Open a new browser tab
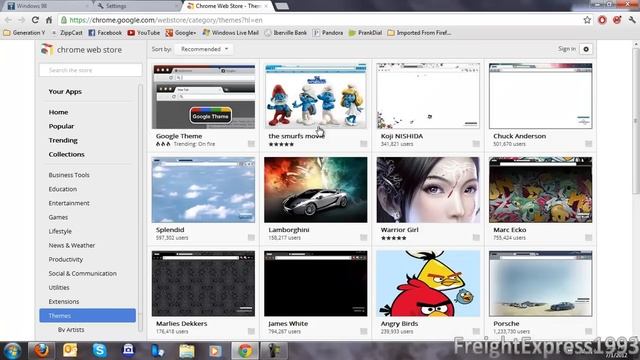640x360 pixels. pos(282,6)
